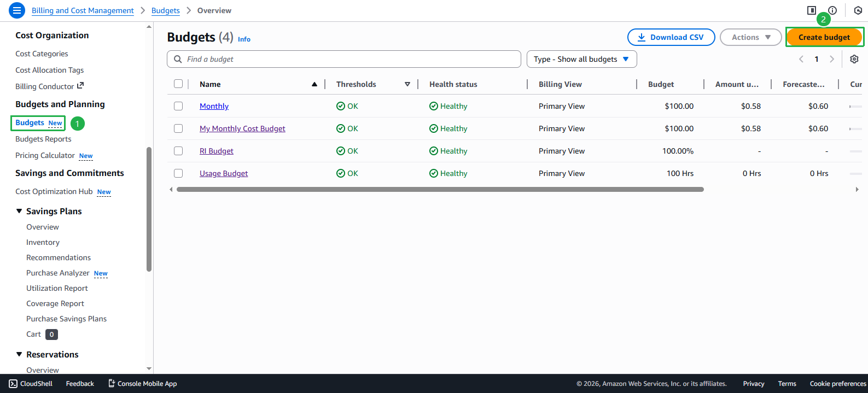868x393 pixels.
Task: Check the RI Budget row checkbox
Action: [x=178, y=151]
